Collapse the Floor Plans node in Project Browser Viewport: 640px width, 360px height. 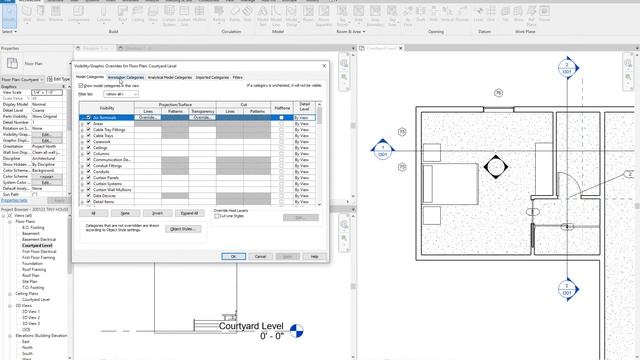click(x=10, y=222)
